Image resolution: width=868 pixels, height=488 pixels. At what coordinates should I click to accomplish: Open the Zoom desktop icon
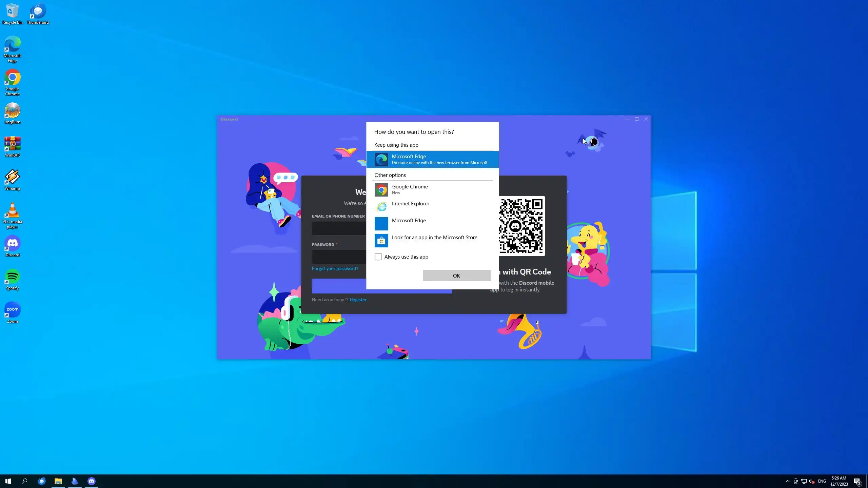[x=13, y=312]
